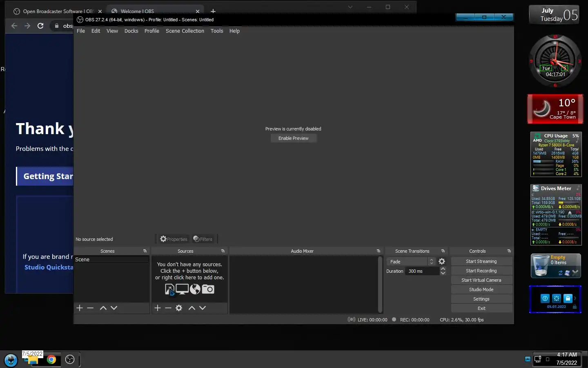Click the browser globe icon in Sources
The width and height of the screenshot is (588, 368).
point(195,289)
